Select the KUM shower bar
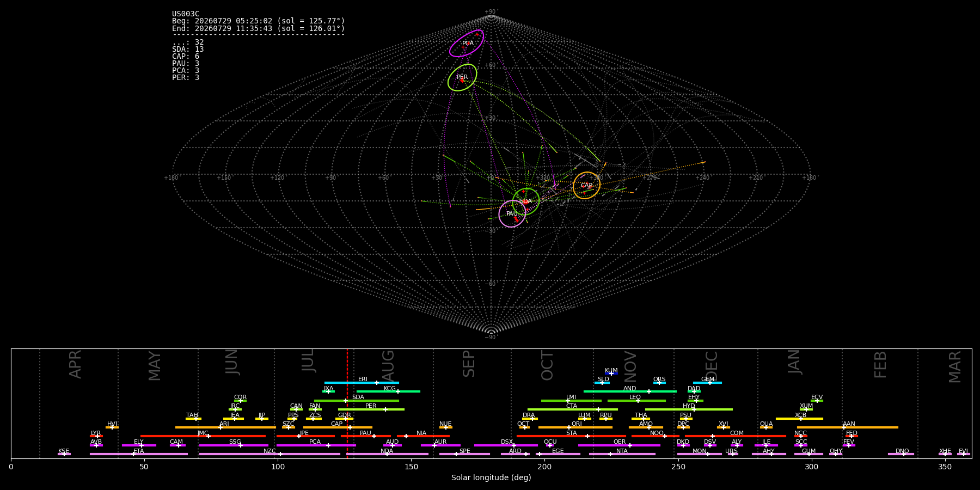Screen dimensions: 980x490 pos(611,373)
